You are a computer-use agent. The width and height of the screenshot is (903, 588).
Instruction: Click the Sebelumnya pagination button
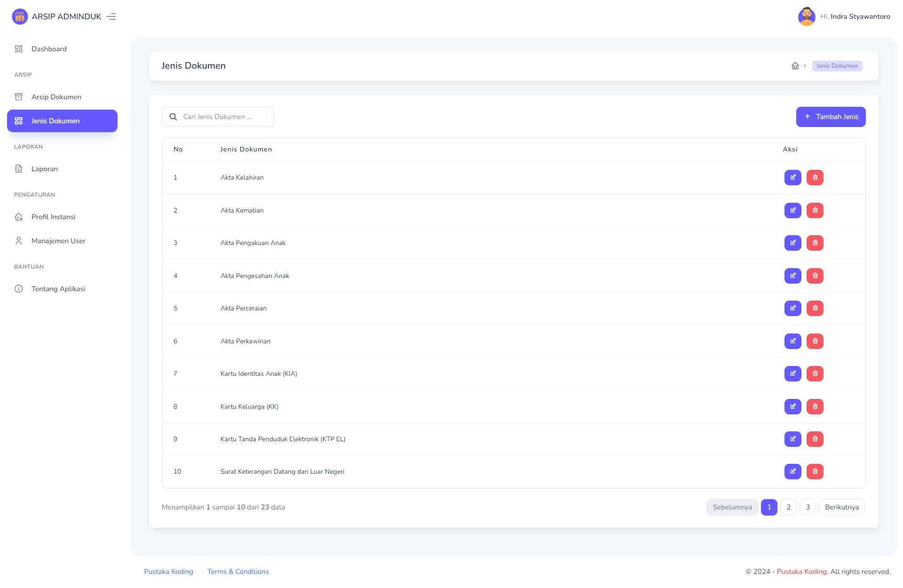tap(732, 507)
